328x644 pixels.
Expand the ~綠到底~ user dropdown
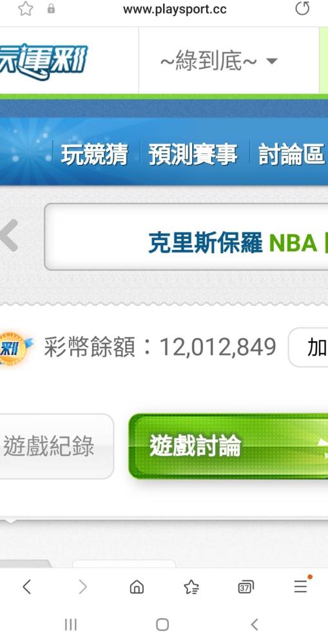point(218,62)
